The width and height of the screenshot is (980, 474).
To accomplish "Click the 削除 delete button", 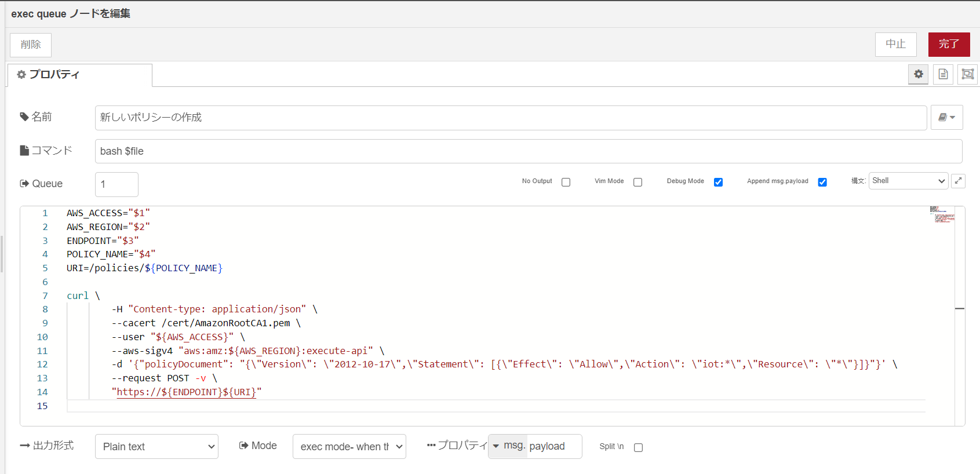I will click(x=31, y=45).
